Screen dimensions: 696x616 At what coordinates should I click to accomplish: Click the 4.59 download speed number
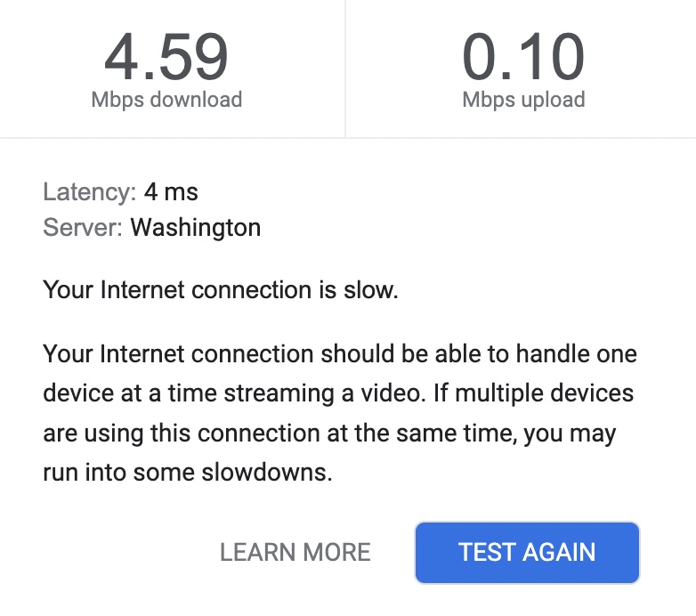point(166,58)
